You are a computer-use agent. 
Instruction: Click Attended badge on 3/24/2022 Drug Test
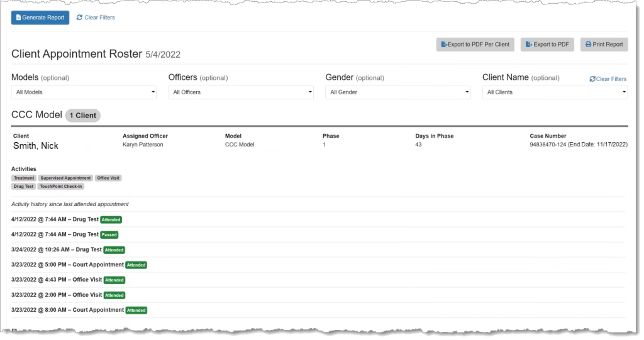pyautogui.click(x=114, y=250)
